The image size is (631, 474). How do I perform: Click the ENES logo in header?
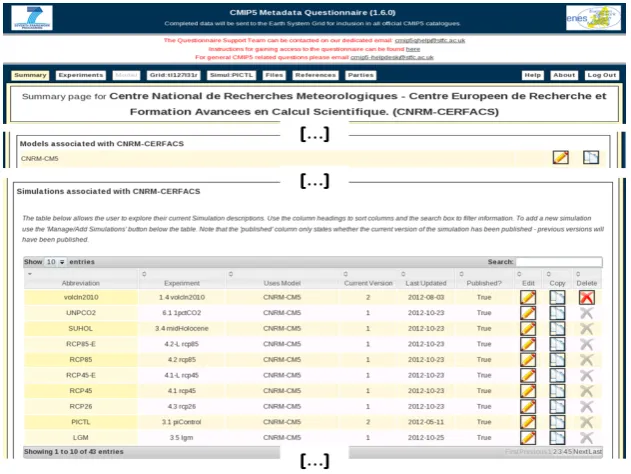[593, 18]
